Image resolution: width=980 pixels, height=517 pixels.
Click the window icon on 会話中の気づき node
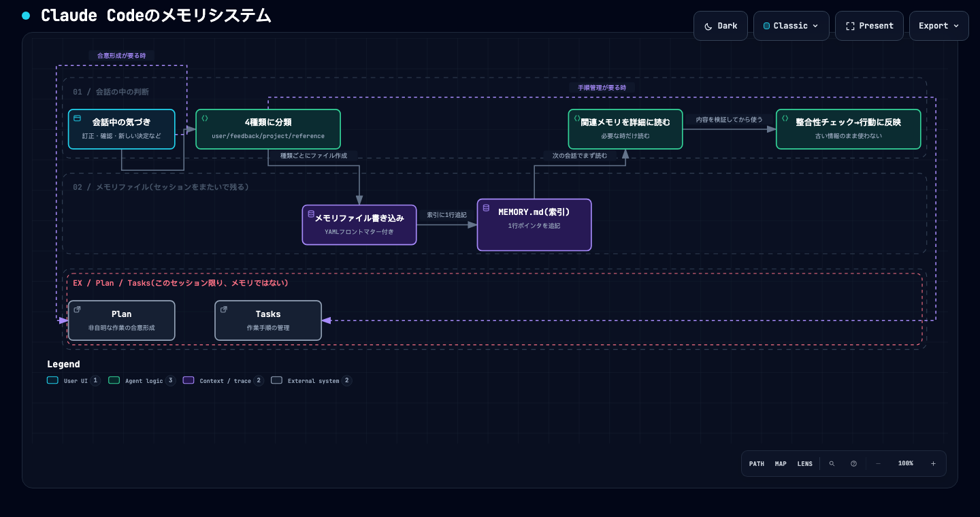[77, 118]
